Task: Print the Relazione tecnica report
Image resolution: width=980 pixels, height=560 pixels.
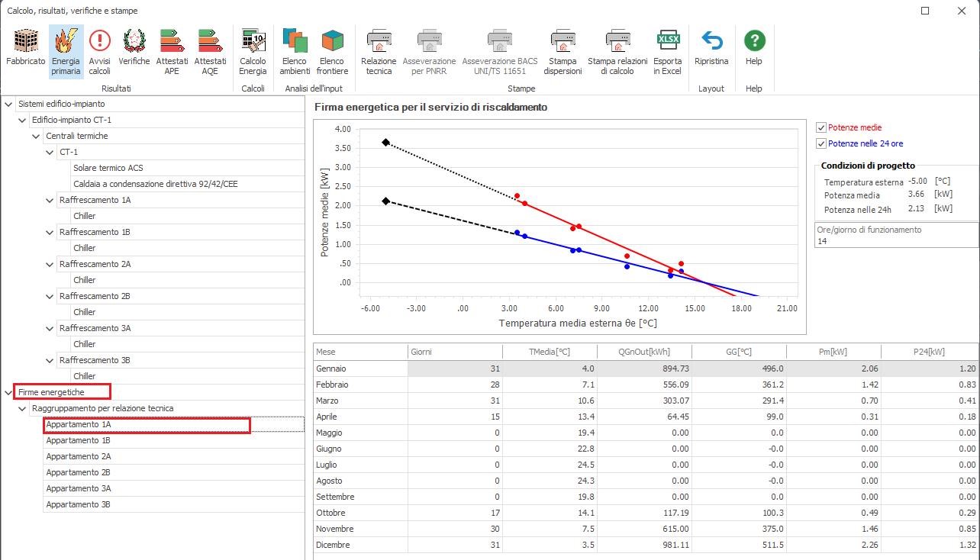Action: click(x=379, y=52)
